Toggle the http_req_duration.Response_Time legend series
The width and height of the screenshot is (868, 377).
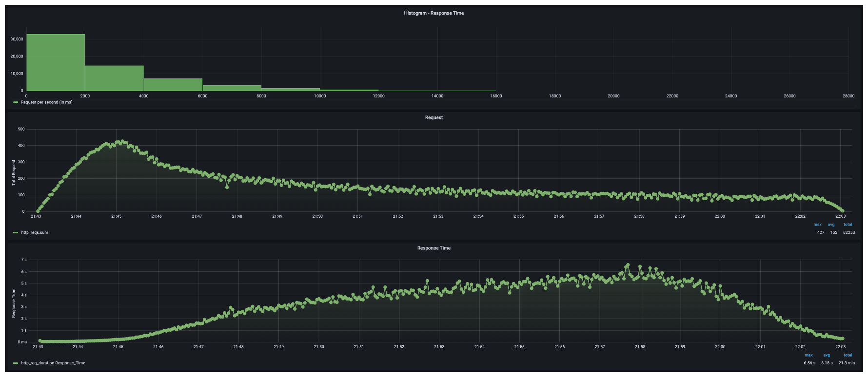(53, 363)
